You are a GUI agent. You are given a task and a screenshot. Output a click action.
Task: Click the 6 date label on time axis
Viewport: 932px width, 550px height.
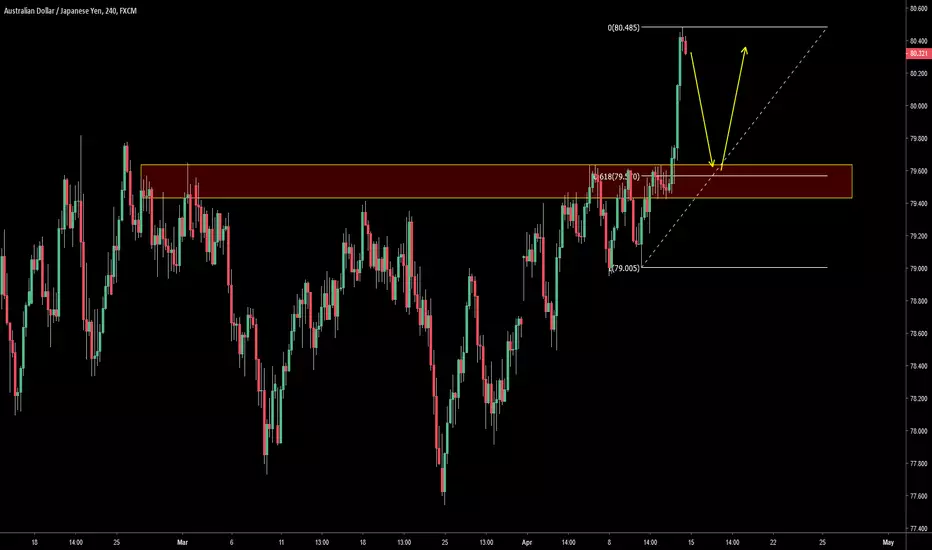coord(231,542)
